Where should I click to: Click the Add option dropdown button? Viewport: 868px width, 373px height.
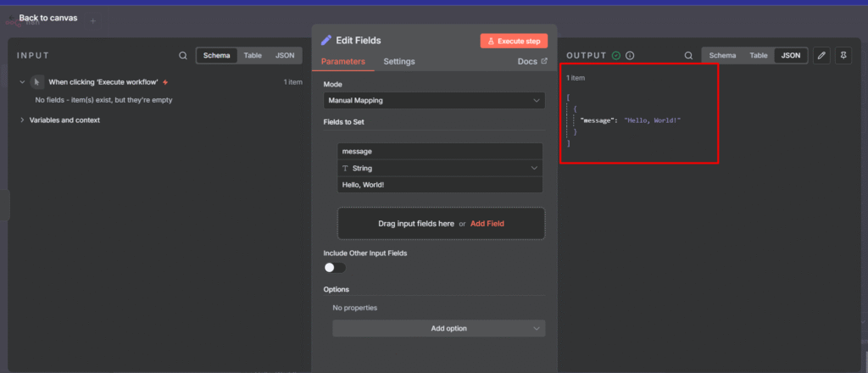[438, 328]
